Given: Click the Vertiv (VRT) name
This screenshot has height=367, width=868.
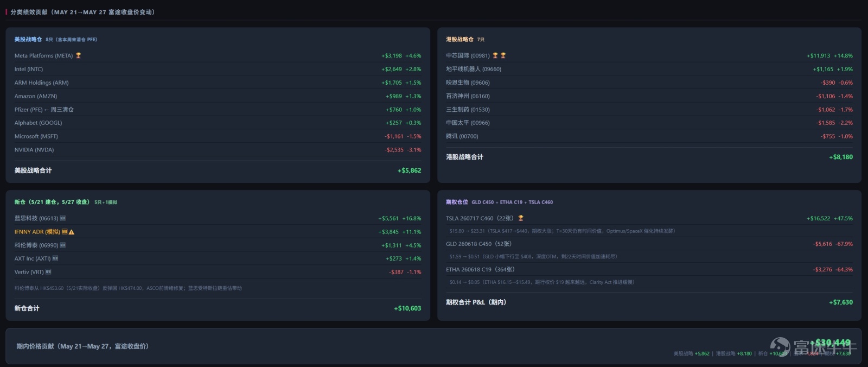Looking at the screenshot, I should pyautogui.click(x=29, y=272).
